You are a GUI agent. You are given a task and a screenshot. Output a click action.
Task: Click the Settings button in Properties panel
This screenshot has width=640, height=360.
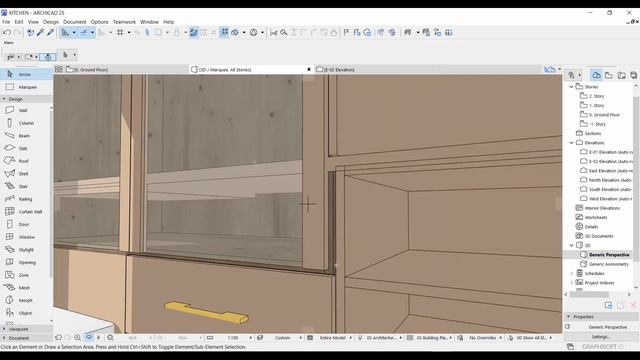[x=601, y=337]
